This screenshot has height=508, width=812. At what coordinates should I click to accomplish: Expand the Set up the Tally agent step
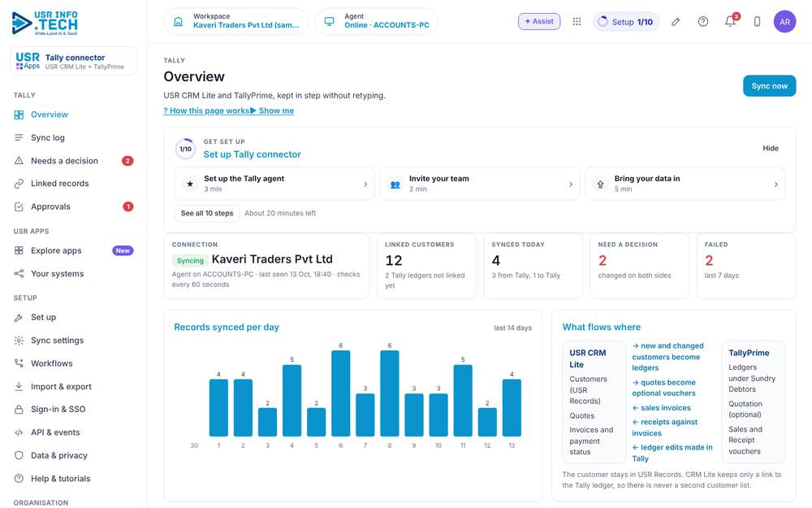click(x=274, y=184)
